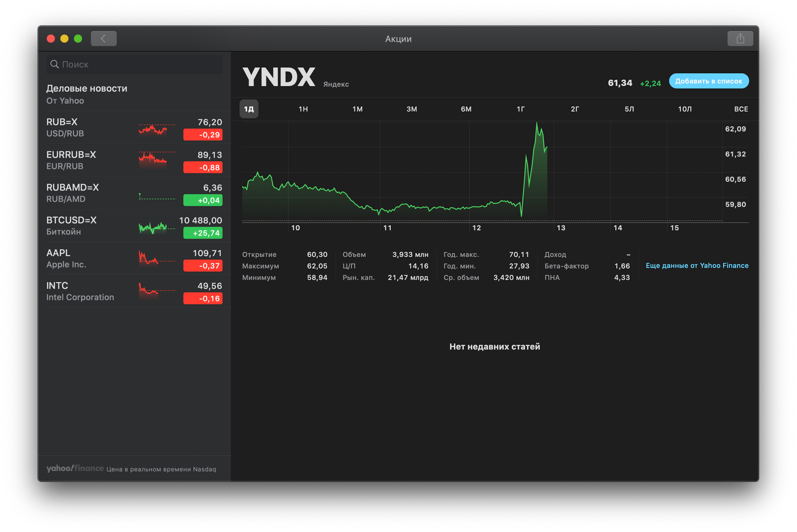Click the +2,24 price change value

[650, 83]
